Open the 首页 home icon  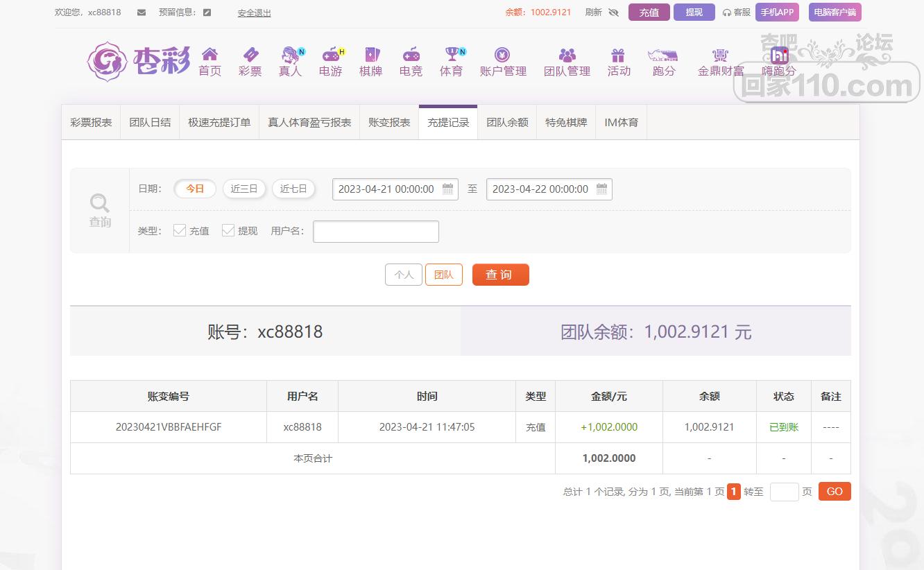pos(209,55)
